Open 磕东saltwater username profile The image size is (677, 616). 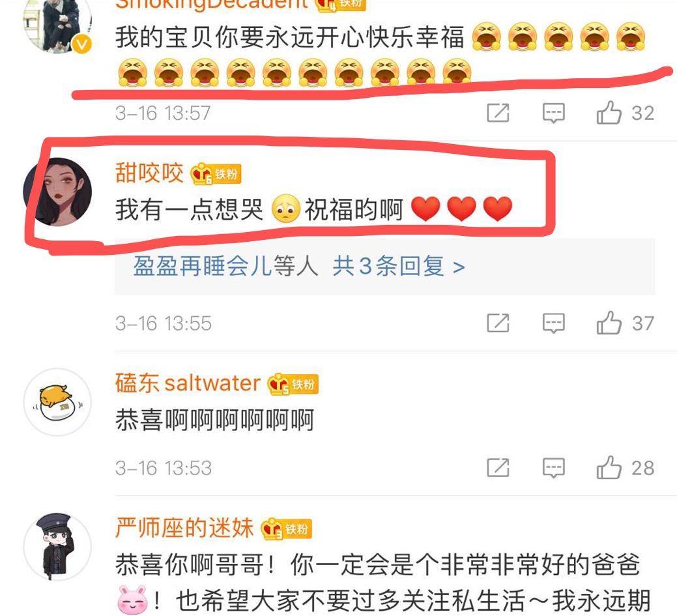[188, 383]
